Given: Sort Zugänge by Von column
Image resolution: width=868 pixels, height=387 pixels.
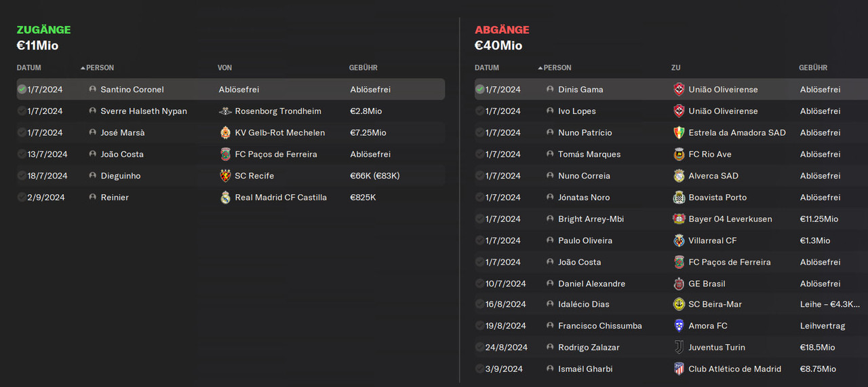Looking at the screenshot, I should click(225, 68).
